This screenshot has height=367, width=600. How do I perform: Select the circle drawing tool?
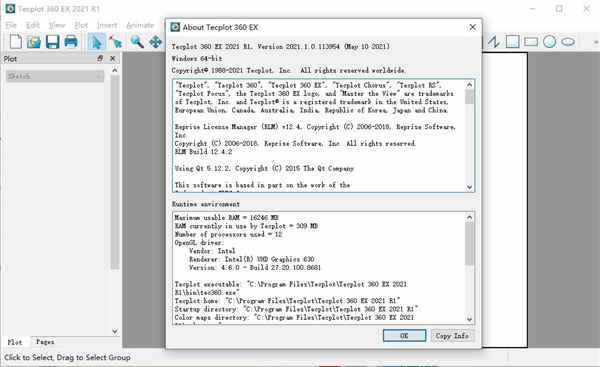coord(549,41)
